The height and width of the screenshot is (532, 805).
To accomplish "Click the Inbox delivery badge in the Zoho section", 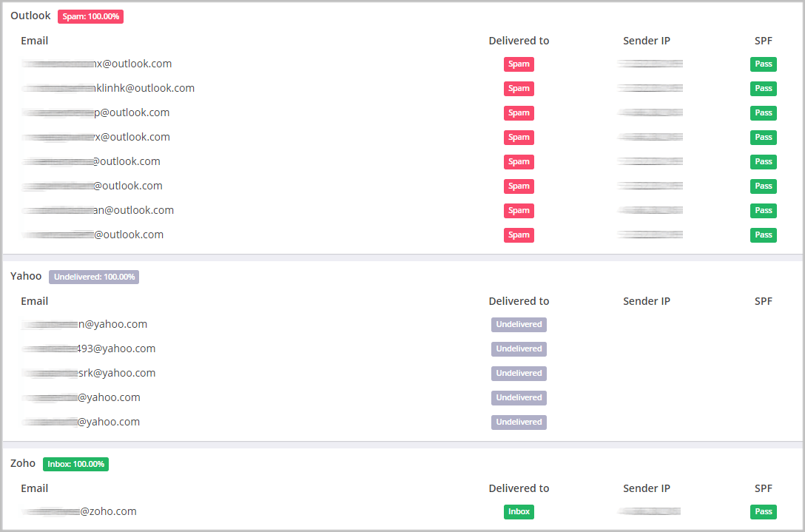I will (519, 511).
